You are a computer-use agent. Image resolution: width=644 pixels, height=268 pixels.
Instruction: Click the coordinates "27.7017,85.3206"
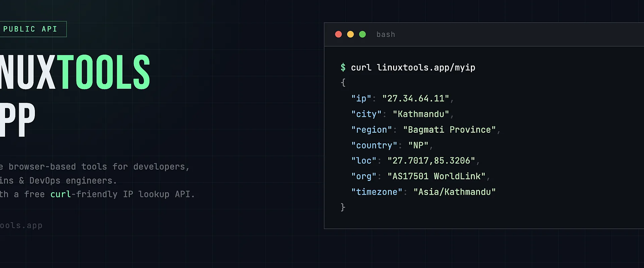[431, 161]
